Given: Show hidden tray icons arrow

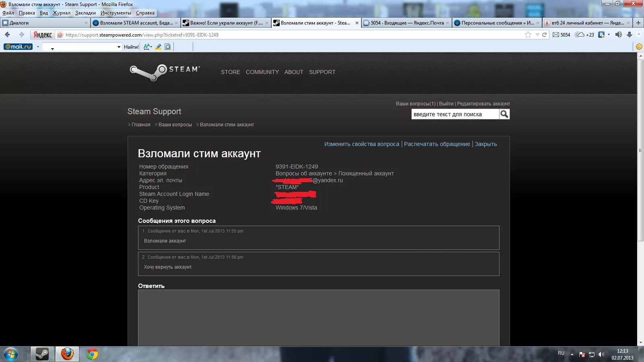Looking at the screenshot, I should pyautogui.click(x=572, y=354).
